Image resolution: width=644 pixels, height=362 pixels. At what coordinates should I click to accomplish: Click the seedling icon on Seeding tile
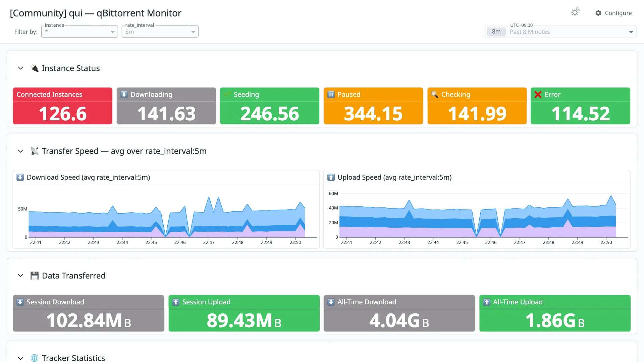coord(227,95)
